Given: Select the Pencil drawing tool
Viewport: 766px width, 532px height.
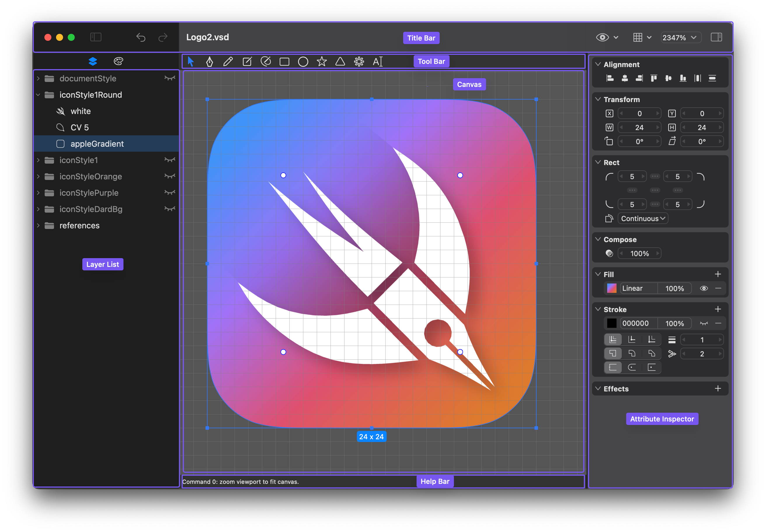Looking at the screenshot, I should click(x=228, y=62).
